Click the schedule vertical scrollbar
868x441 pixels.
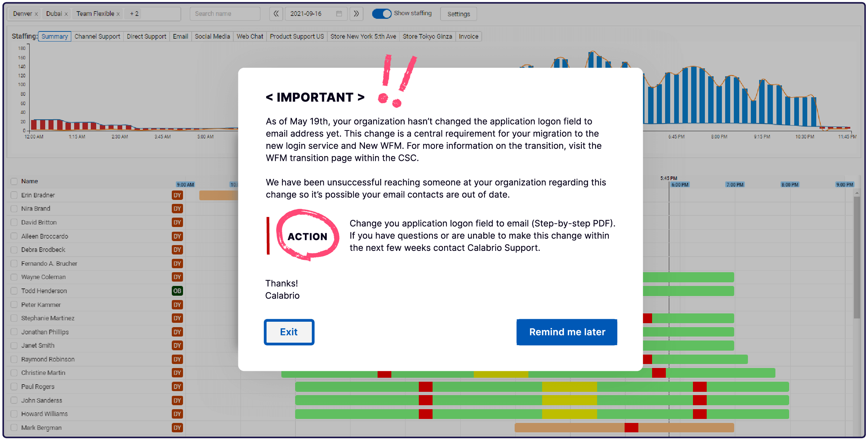click(x=856, y=257)
